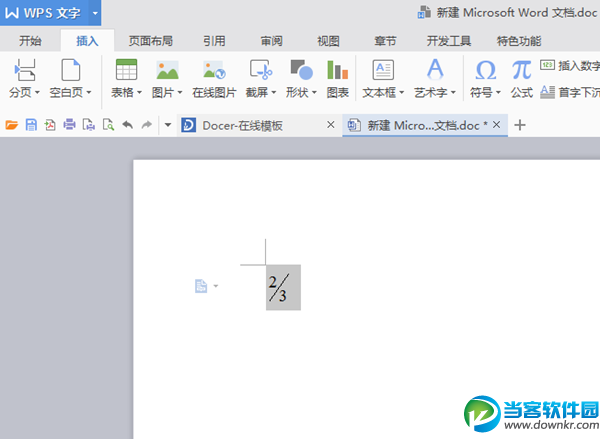600x439 pixels.
Task: Insert a blank page (空白页) icon
Action: pos(71,70)
